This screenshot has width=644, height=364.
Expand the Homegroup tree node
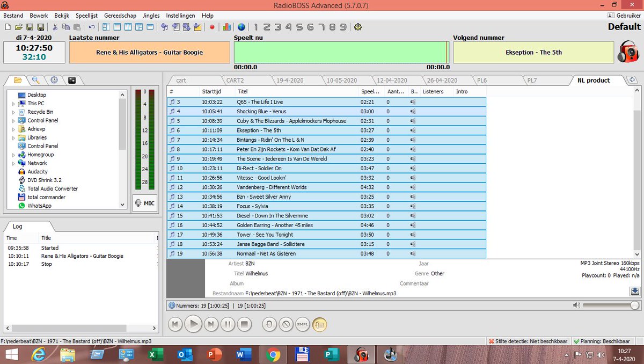click(13, 155)
